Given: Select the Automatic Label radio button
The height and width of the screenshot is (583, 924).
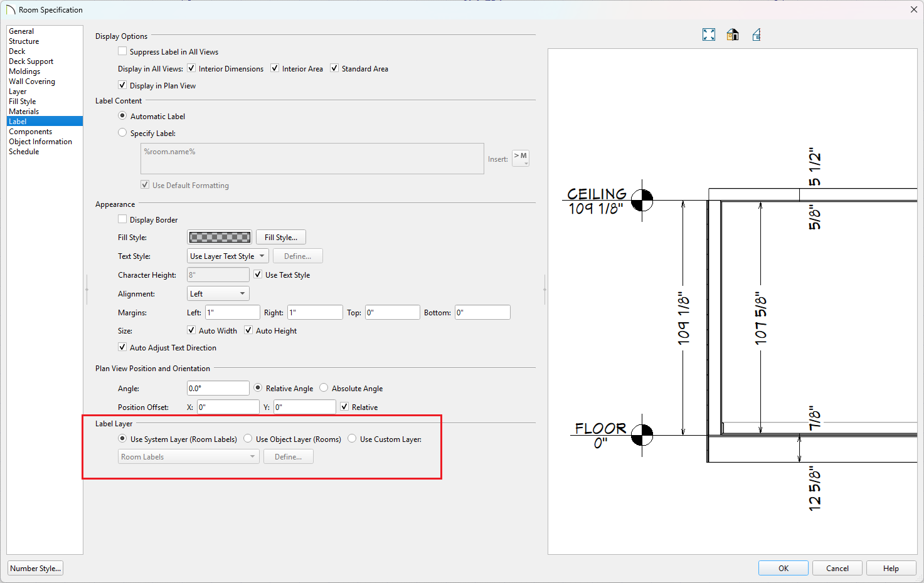Looking at the screenshot, I should [122, 116].
